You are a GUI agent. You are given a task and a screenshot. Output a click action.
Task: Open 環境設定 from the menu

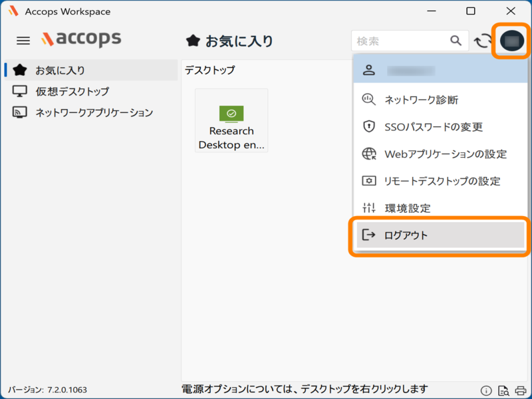click(x=440, y=208)
